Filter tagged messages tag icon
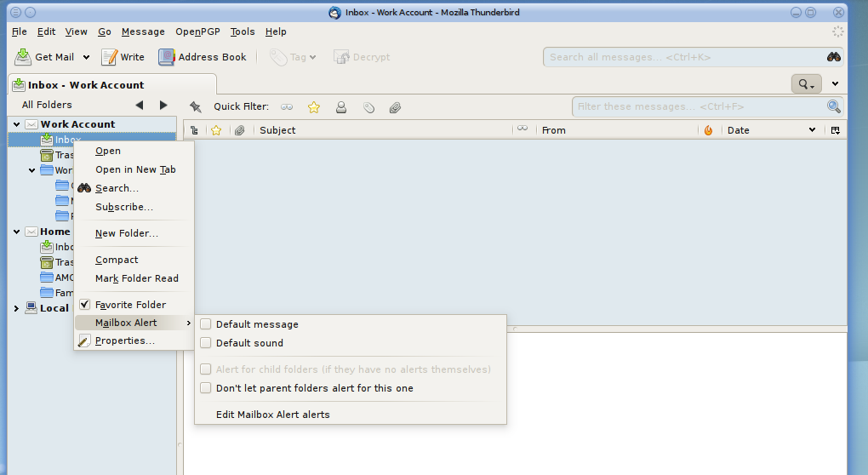Image resolution: width=868 pixels, height=475 pixels. 368,107
